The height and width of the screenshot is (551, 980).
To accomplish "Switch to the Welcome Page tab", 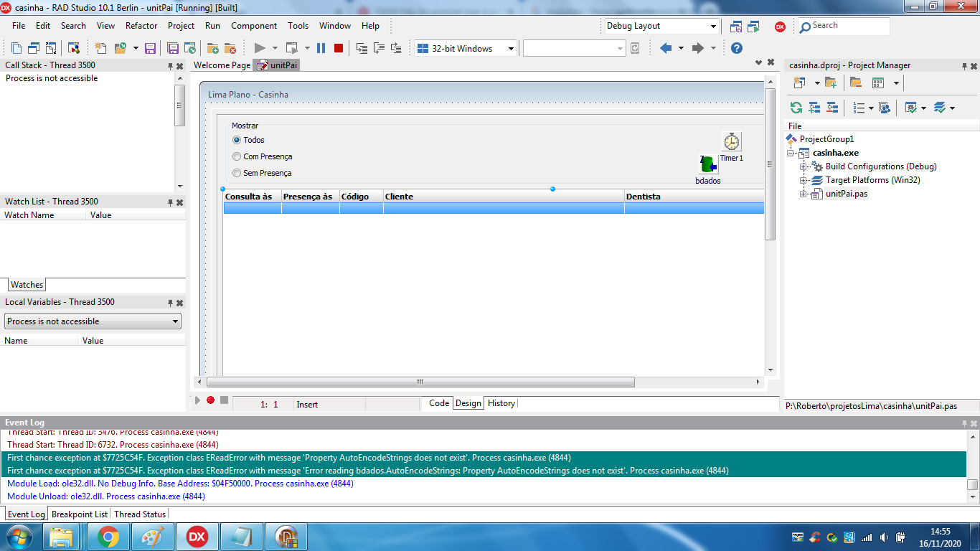I will (222, 65).
